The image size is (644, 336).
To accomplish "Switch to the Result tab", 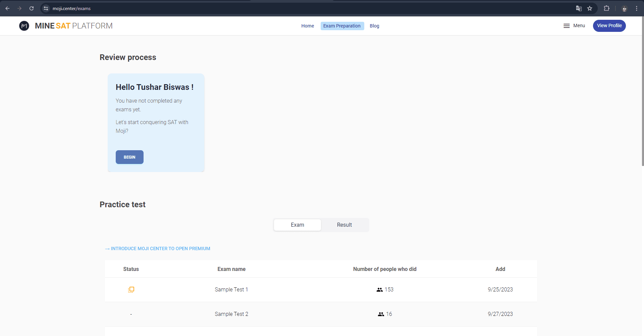I will click(x=344, y=225).
